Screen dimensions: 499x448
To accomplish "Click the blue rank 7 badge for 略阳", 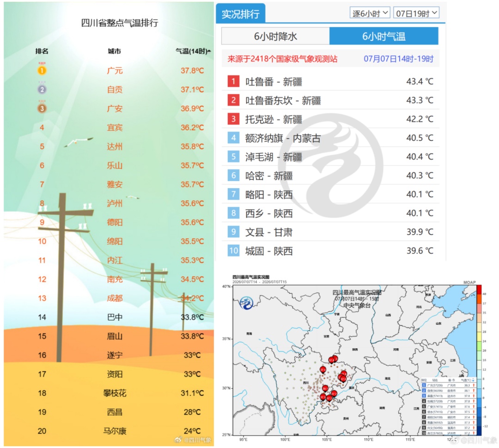I will point(233,194).
